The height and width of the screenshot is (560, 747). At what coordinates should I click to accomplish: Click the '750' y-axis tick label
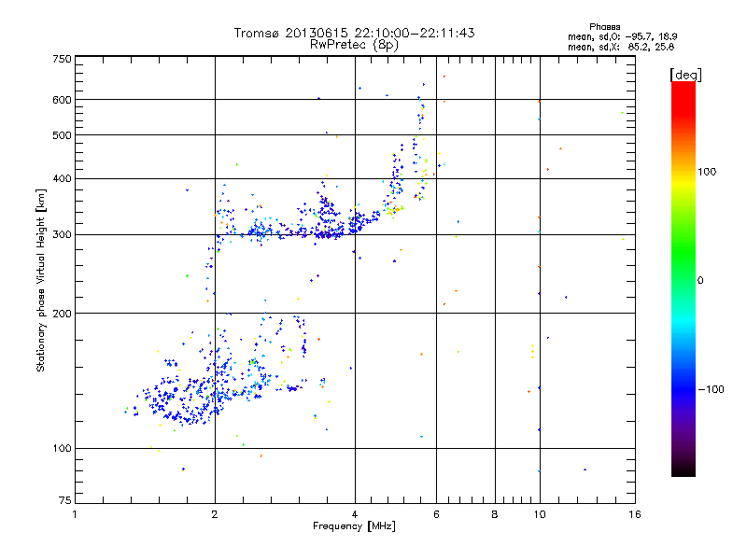pos(62,59)
